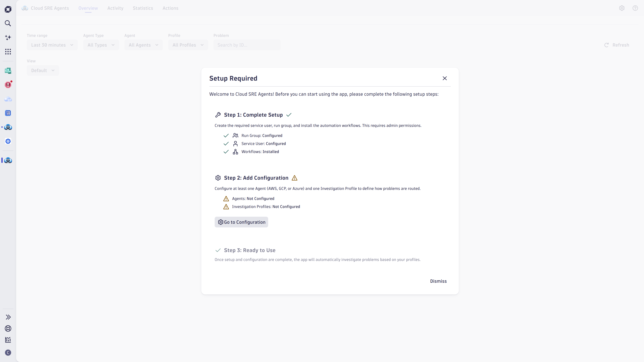644x362 pixels.
Task: Click the 'Step 2: Add Configuration' heading
Action: [256, 178]
